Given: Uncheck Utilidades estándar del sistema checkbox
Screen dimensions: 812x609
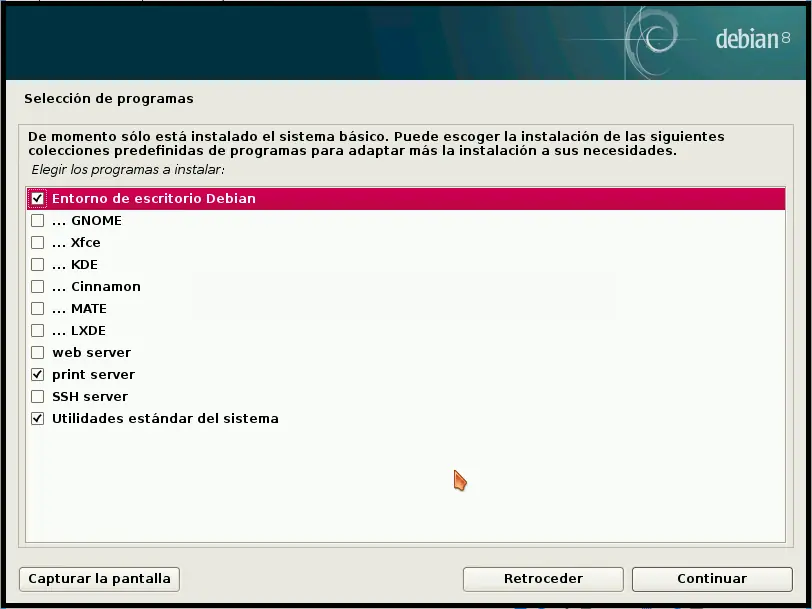Looking at the screenshot, I should pyautogui.click(x=37, y=418).
